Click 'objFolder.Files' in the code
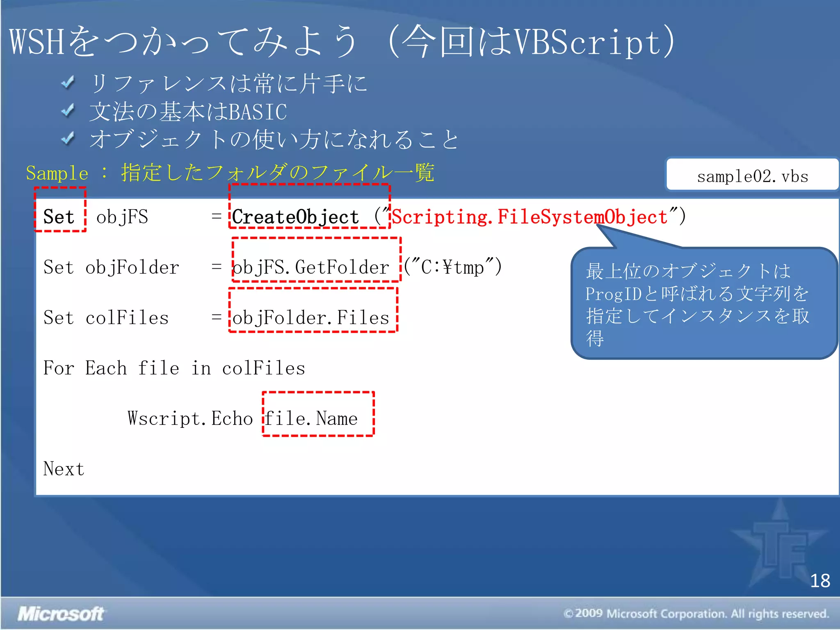This screenshot has width=840, height=630. (x=311, y=318)
